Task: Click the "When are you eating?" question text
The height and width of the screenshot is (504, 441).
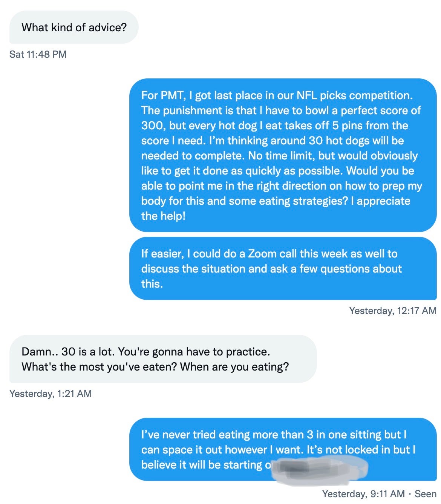Action: [x=234, y=367]
